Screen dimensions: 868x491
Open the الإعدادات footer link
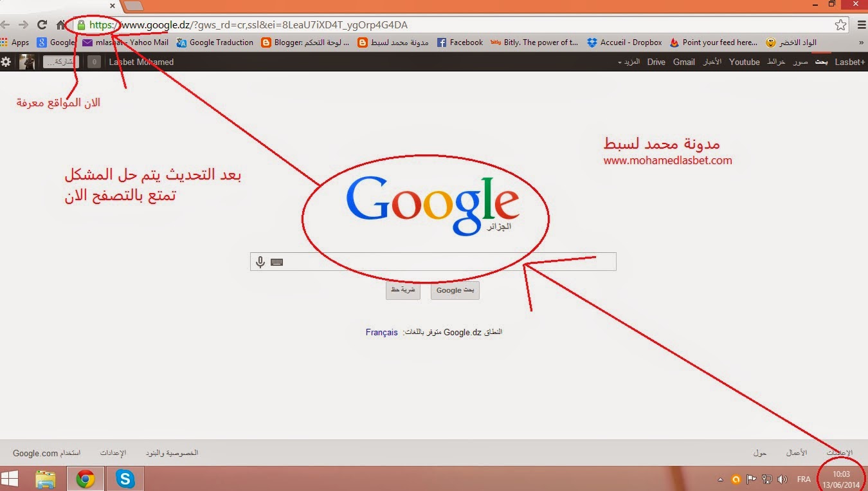113,453
